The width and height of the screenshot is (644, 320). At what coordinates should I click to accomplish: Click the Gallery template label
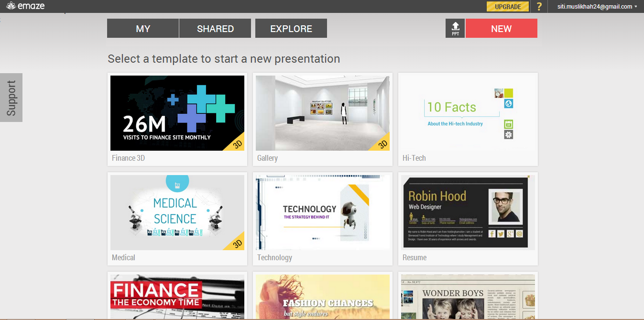(267, 158)
